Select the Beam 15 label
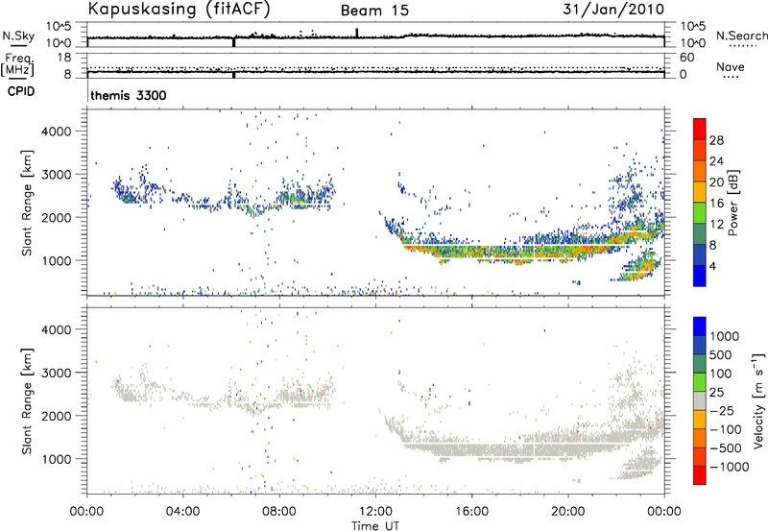This screenshot has height=532, width=768. click(374, 11)
